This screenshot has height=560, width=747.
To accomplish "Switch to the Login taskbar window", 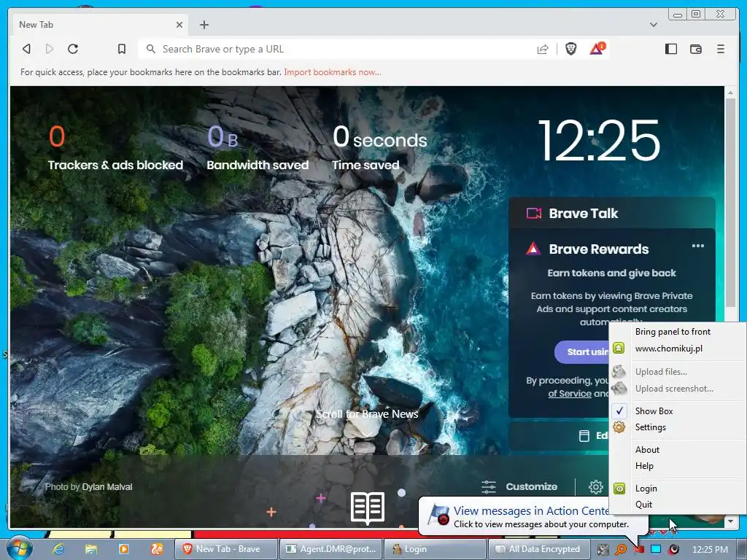I will pos(435,549).
